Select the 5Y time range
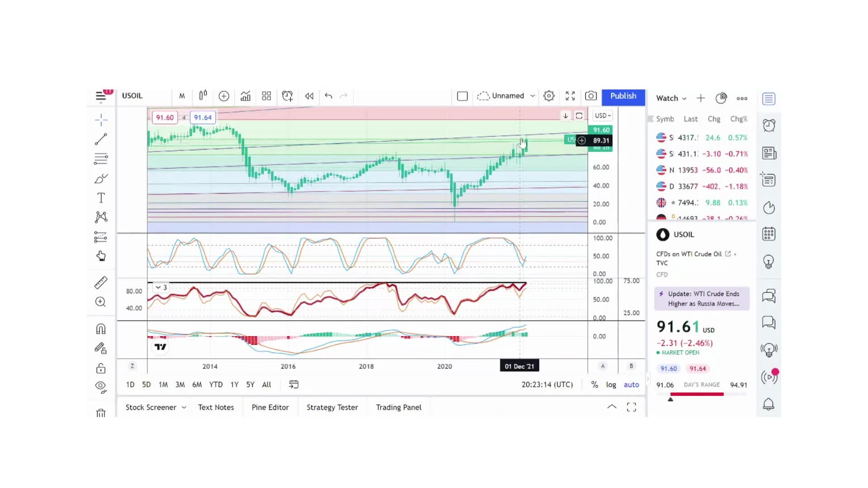Viewport: 868px width, 488px height. (x=250, y=385)
